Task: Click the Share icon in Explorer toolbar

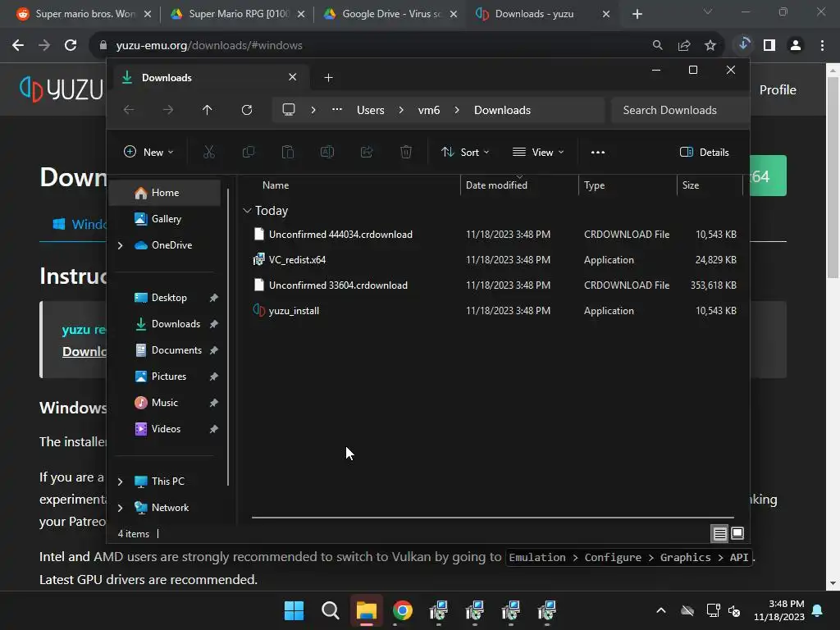Action: point(367,152)
